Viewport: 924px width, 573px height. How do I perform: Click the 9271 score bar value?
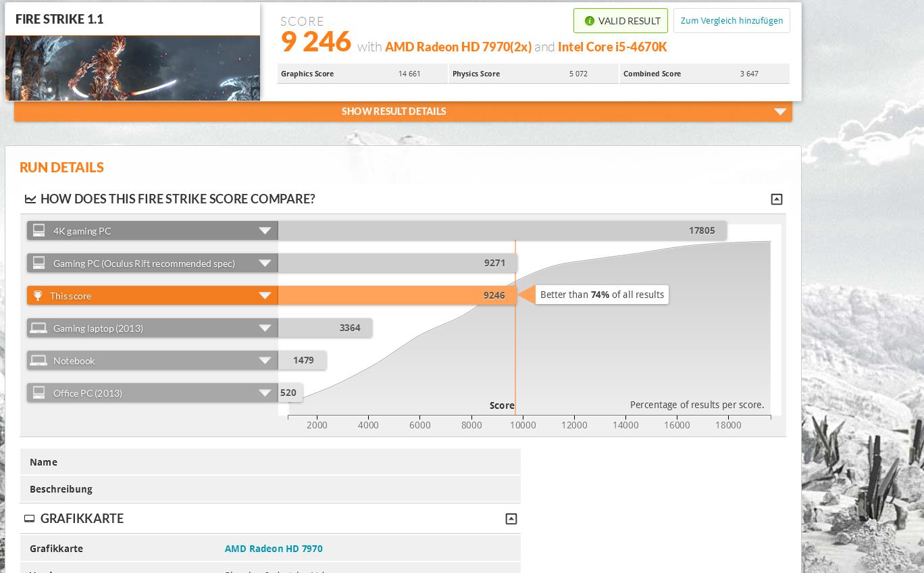coord(494,264)
